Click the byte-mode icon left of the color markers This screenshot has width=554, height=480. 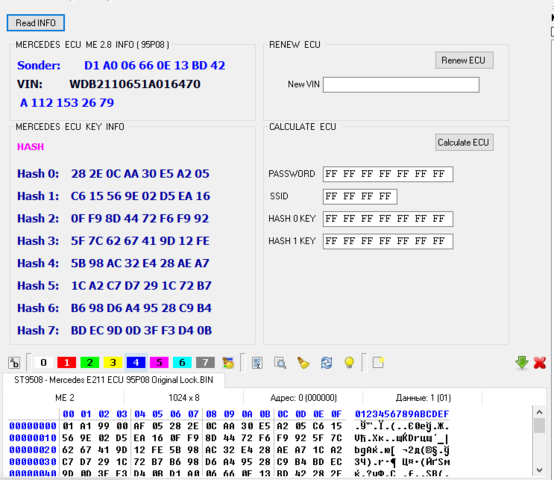coord(14,363)
